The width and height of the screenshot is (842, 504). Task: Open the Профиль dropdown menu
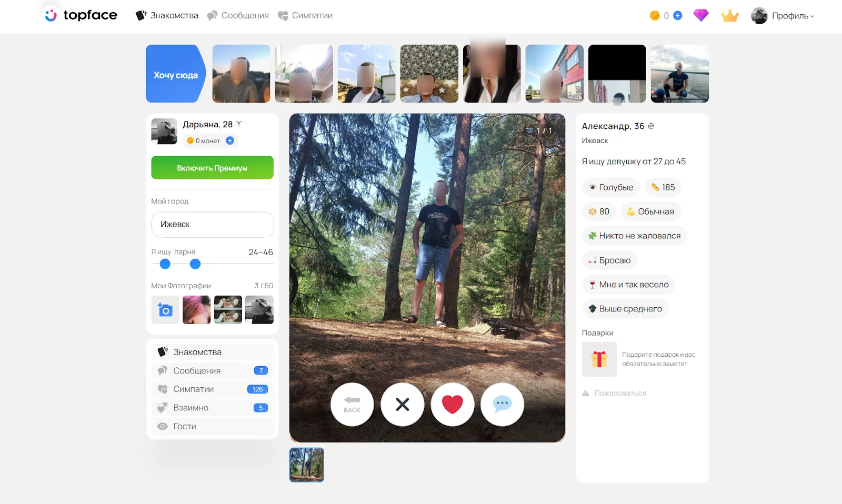click(x=783, y=16)
